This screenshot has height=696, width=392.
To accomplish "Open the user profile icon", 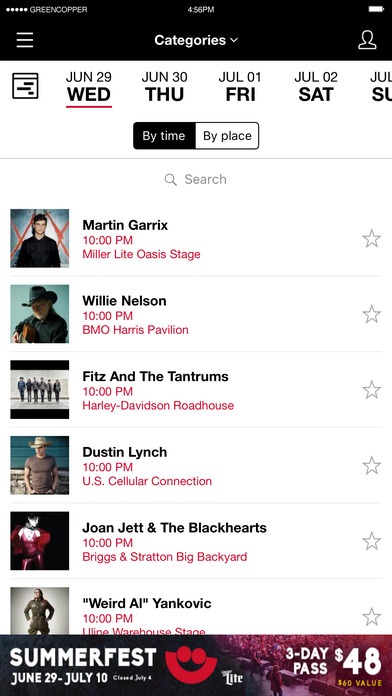I will (367, 40).
